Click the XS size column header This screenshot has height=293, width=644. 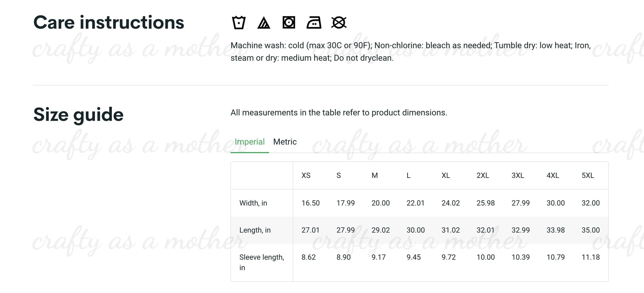[306, 176]
